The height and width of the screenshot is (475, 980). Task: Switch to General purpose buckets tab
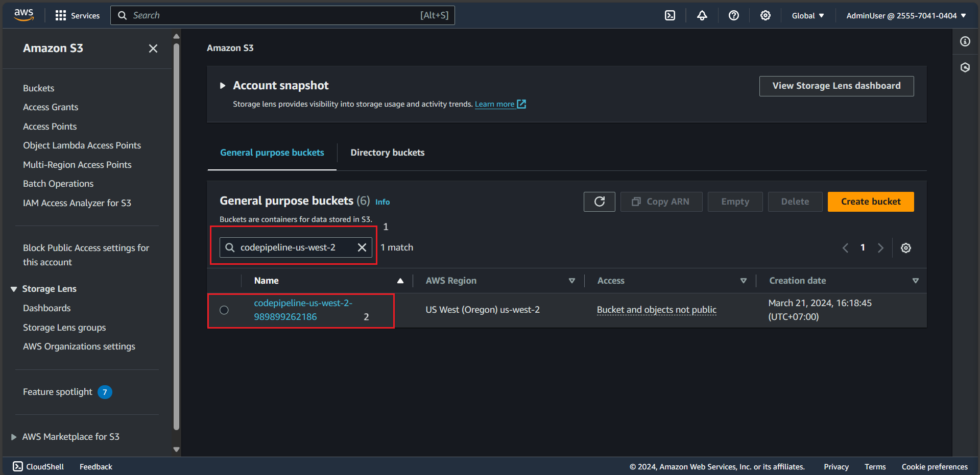click(272, 153)
